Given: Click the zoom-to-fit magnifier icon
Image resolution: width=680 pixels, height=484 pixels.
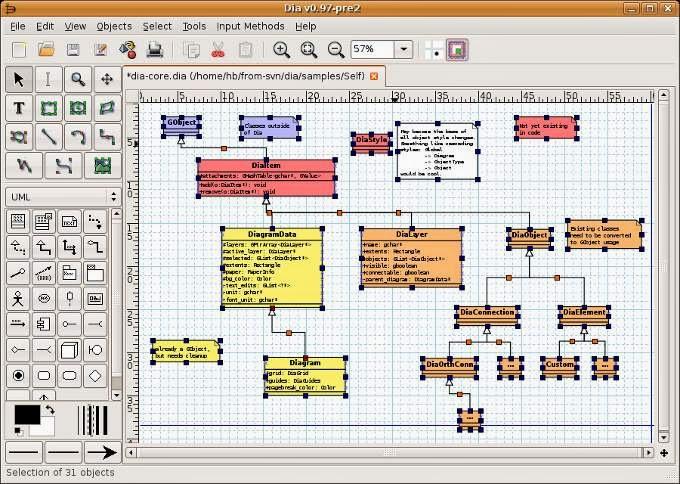Looking at the screenshot, I should coord(309,49).
